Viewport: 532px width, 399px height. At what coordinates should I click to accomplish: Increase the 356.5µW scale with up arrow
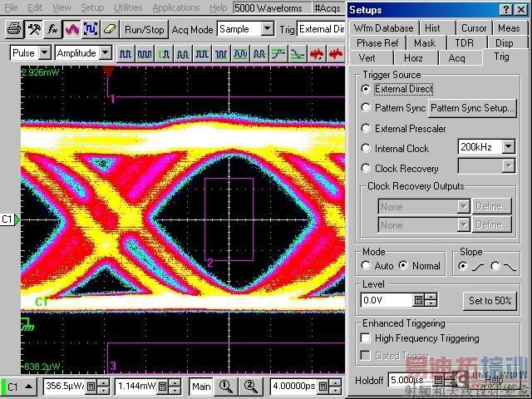point(103,382)
